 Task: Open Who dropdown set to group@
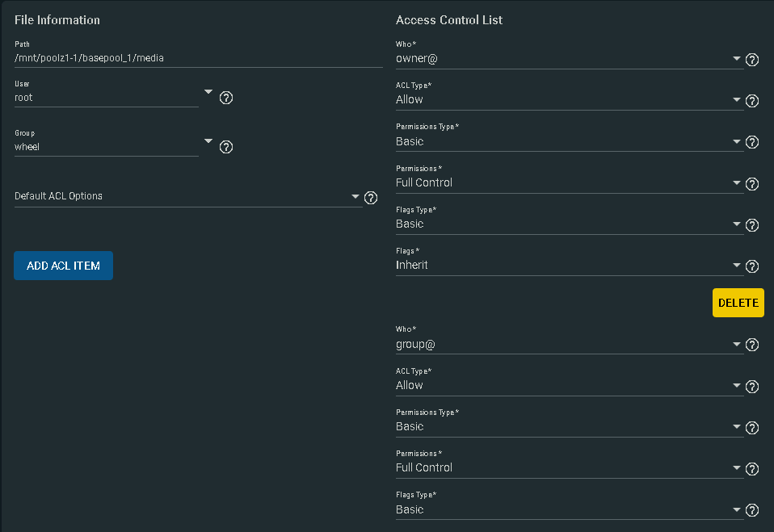pos(569,344)
